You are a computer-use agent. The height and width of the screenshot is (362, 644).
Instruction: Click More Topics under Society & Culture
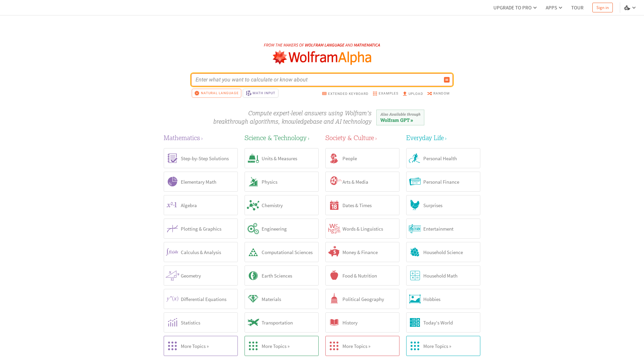362,346
